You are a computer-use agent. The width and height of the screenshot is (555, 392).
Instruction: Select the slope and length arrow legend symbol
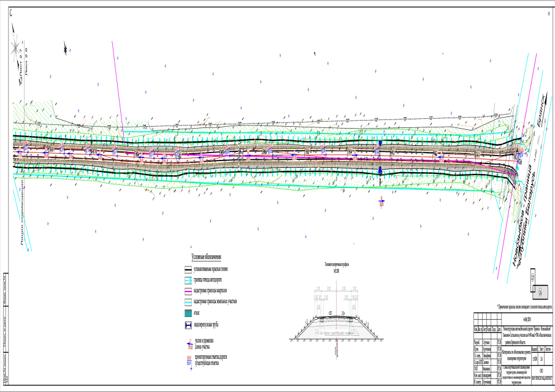189,345
